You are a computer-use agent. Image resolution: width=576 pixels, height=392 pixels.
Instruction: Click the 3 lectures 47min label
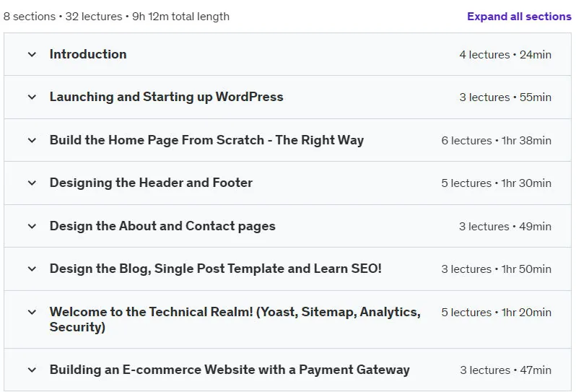[x=505, y=370]
